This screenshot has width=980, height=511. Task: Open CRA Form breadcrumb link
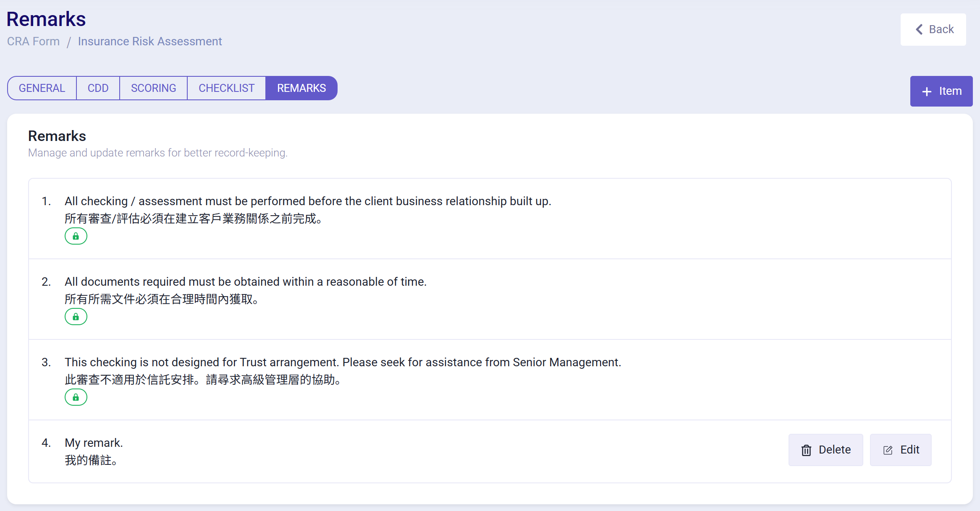click(x=33, y=41)
